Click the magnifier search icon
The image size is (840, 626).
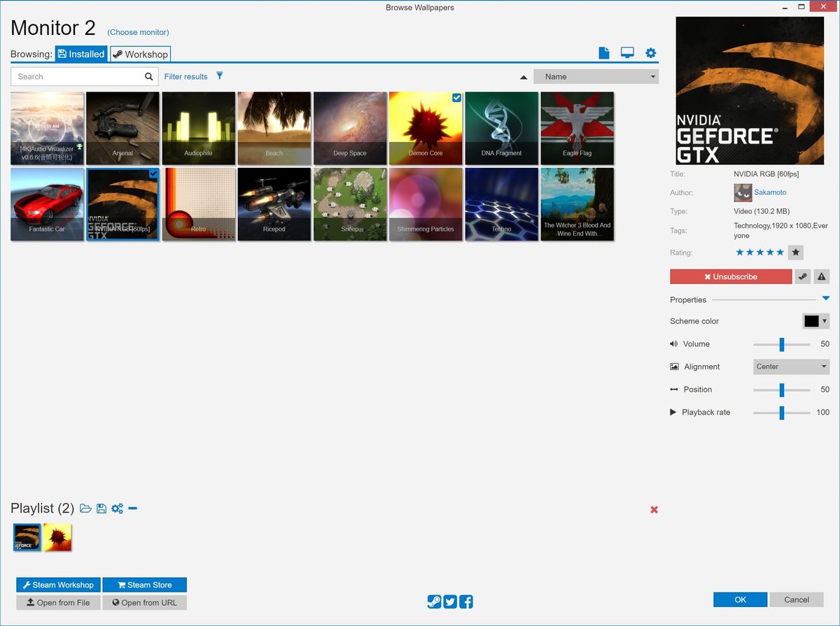tap(148, 77)
